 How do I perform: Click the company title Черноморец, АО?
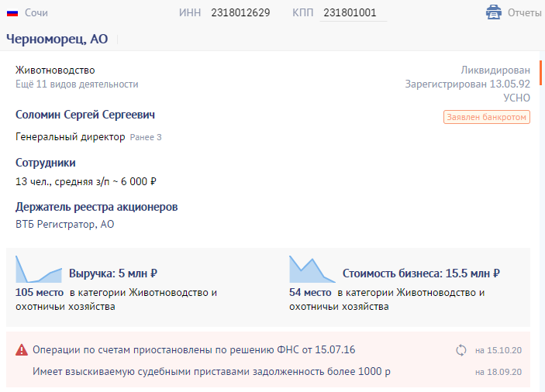click(57, 39)
